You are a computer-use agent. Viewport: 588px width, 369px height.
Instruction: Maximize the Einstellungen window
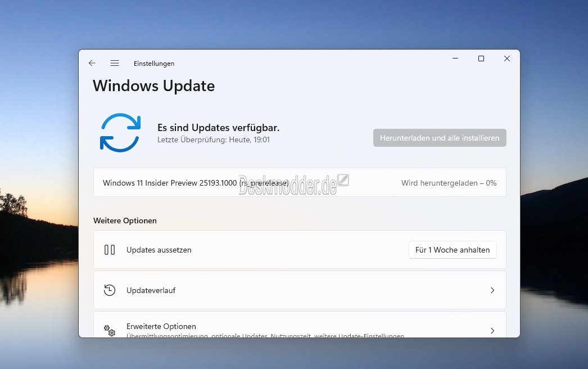point(481,58)
